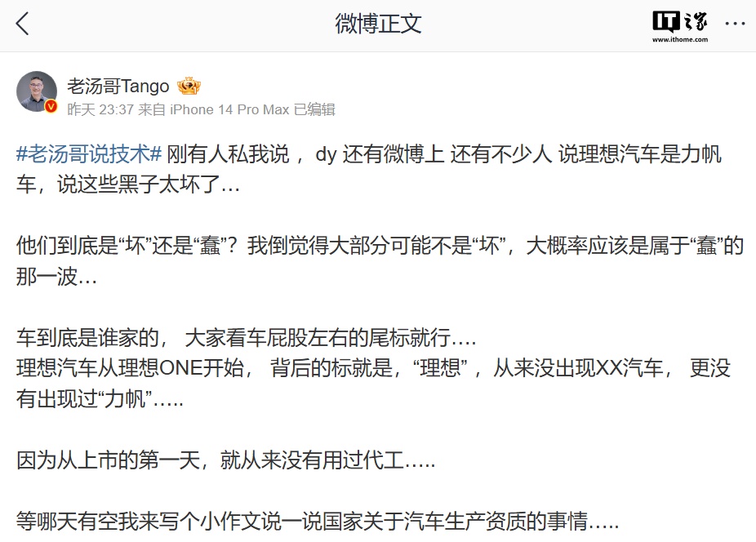
Task: Click the 微博正文 page title
Action: click(x=378, y=24)
